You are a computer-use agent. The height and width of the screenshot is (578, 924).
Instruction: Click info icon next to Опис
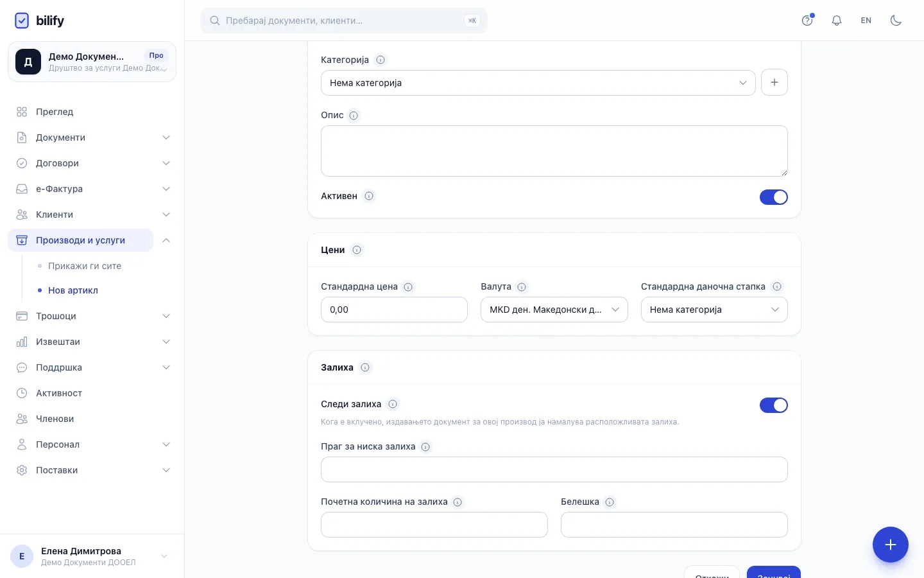coord(354,116)
